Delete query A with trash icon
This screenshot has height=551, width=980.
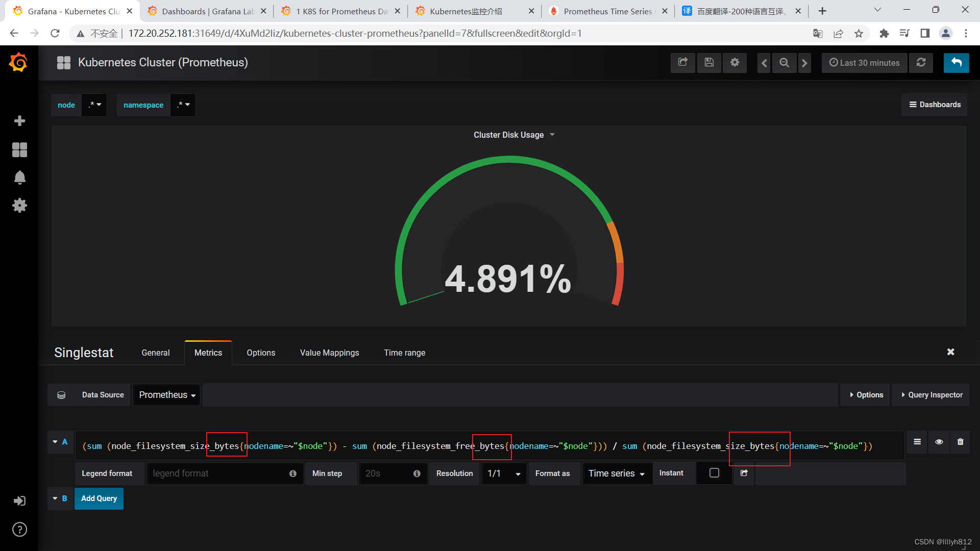pyautogui.click(x=960, y=442)
